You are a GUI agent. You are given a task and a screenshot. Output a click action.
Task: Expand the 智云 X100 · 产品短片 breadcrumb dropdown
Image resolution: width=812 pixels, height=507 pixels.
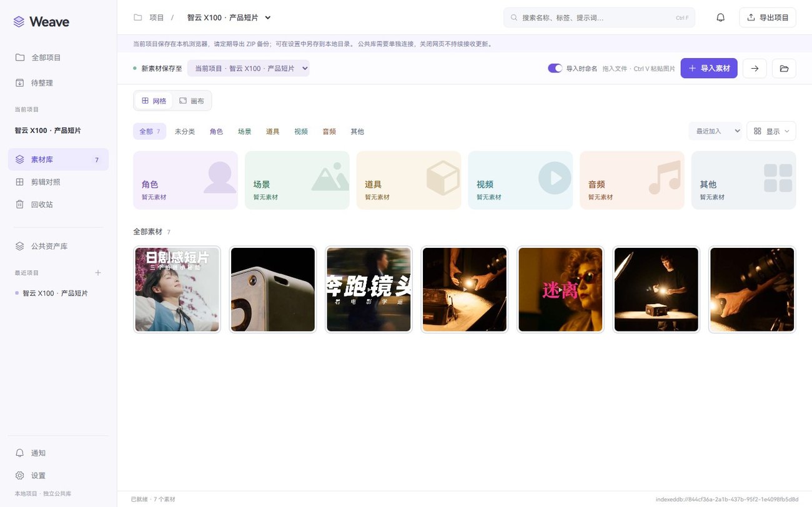click(229, 17)
